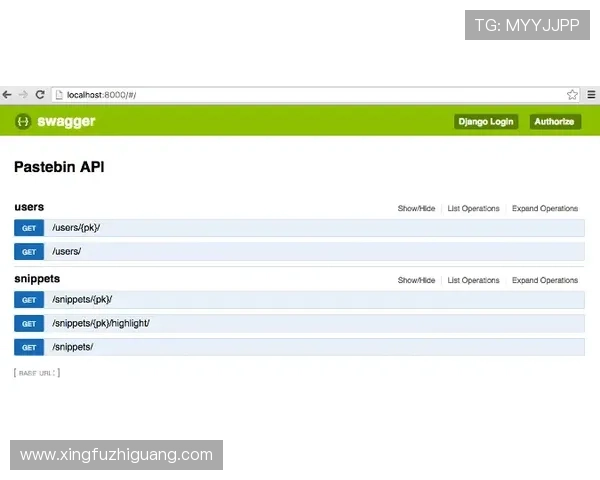This screenshot has width=600, height=480.
Task: Click List Operations for snippets
Action: [473, 280]
